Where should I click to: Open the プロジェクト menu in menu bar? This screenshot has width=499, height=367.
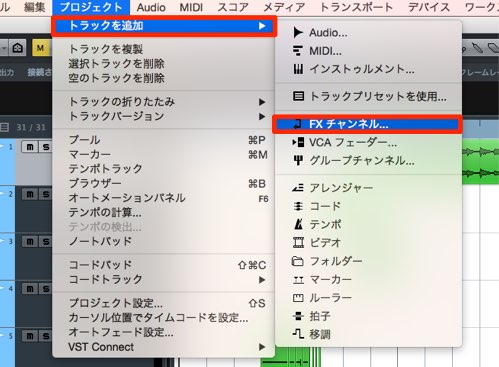tap(91, 7)
